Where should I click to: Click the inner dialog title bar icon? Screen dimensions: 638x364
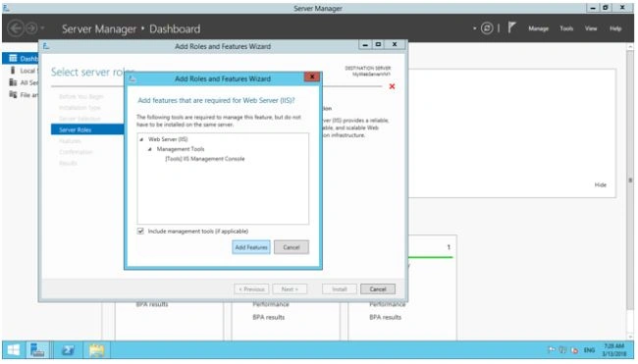132,78
